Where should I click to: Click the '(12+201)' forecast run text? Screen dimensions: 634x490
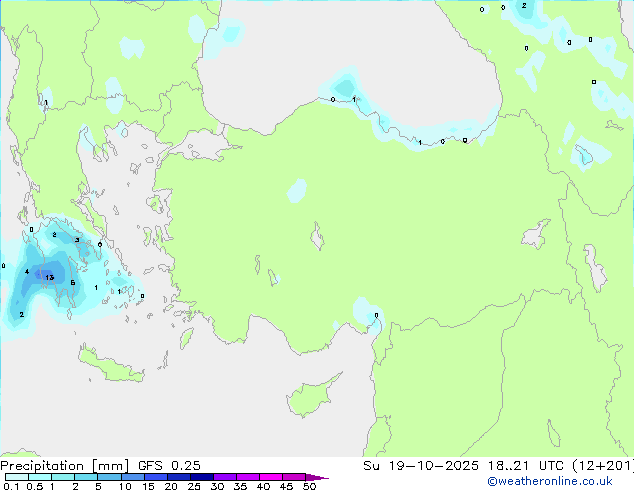(603, 466)
